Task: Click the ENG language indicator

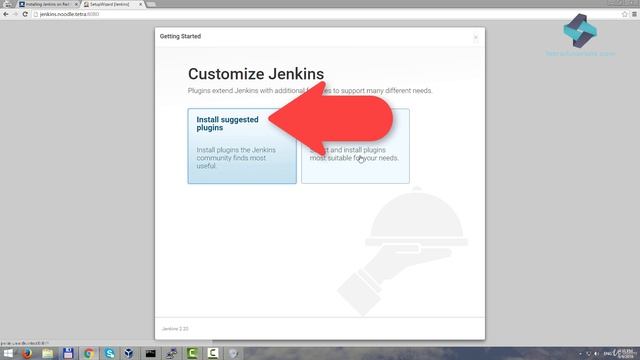Action: [607, 354]
